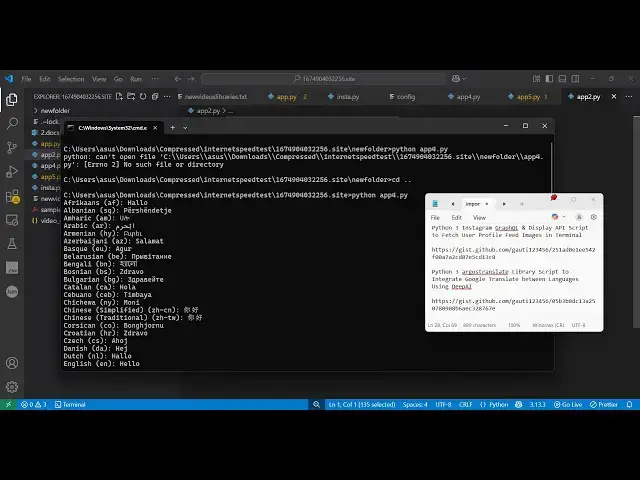Open Notepad settings gear

593,217
